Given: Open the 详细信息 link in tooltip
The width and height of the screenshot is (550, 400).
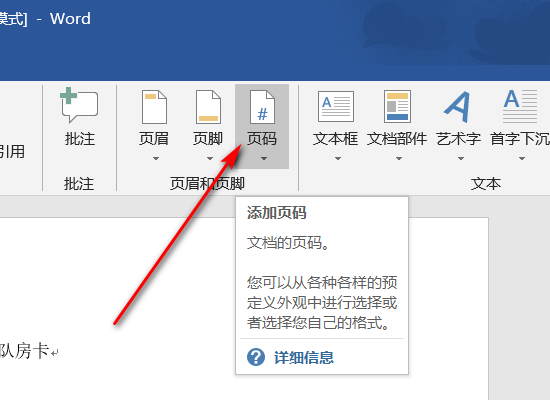Looking at the screenshot, I should (304, 358).
